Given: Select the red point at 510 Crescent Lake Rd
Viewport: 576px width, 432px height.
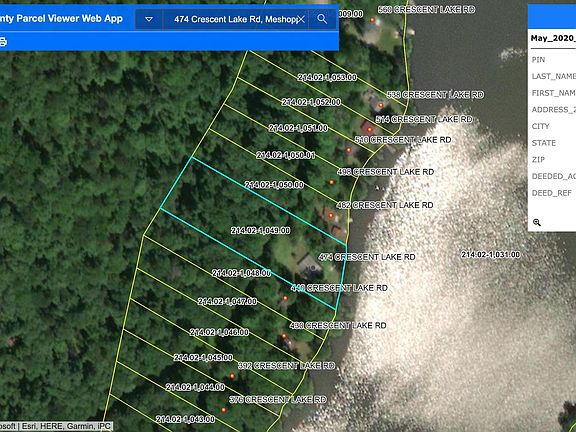Looking at the screenshot, I should point(349,150).
